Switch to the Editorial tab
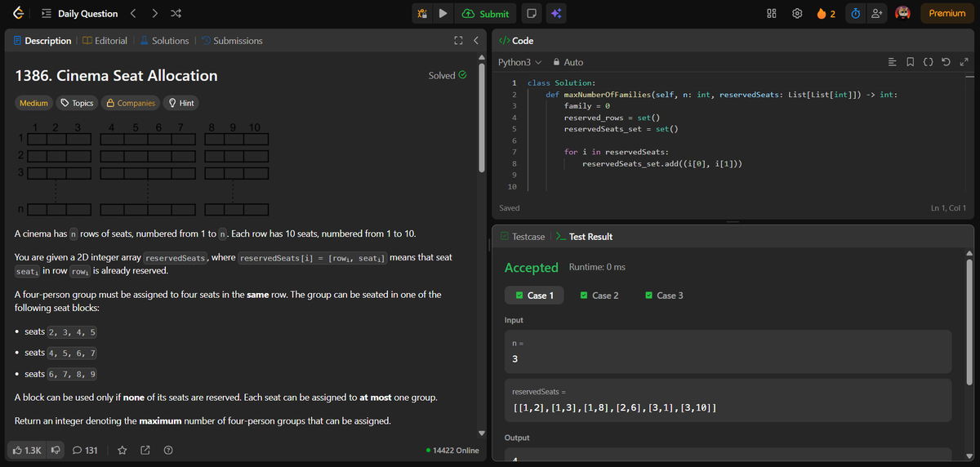This screenshot has height=467, width=980. 105,41
